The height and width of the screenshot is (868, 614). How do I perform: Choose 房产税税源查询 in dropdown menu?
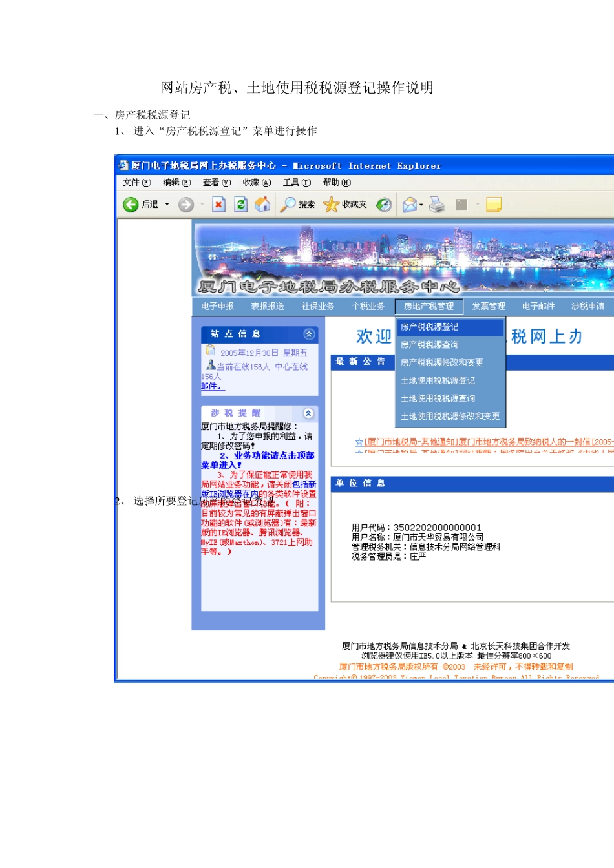pyautogui.click(x=450, y=345)
